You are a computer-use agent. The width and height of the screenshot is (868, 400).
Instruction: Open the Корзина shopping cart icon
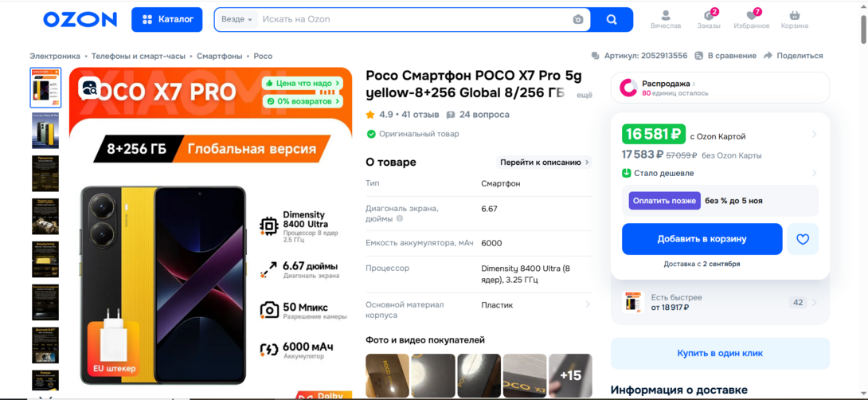794,19
